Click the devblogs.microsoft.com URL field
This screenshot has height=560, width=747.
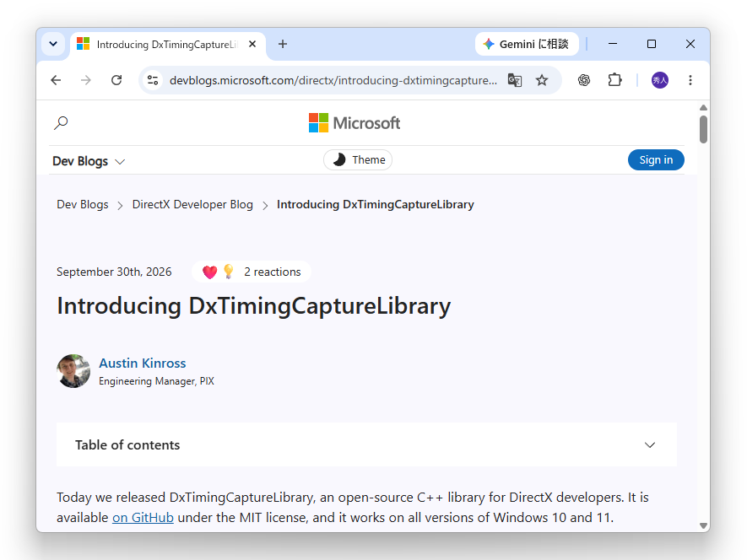(x=333, y=80)
